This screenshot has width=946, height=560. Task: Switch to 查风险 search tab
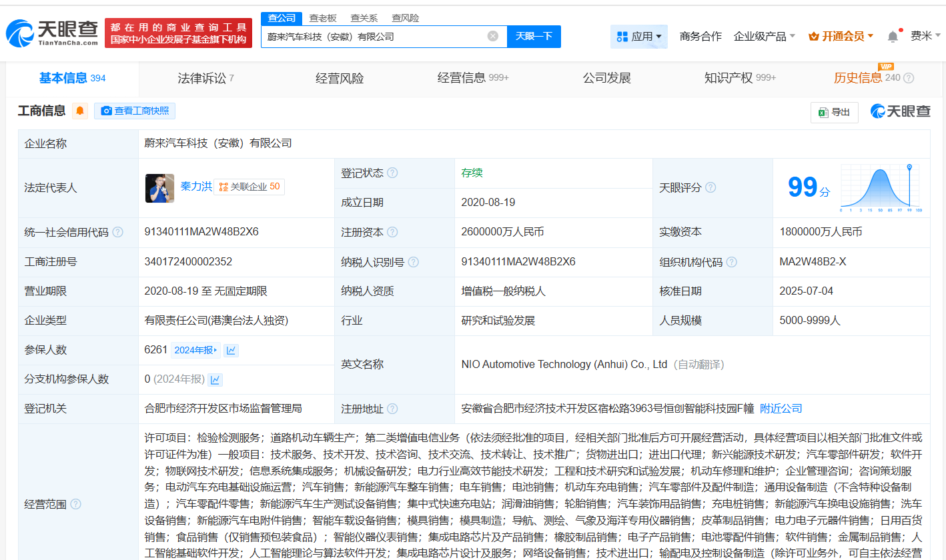406,18
